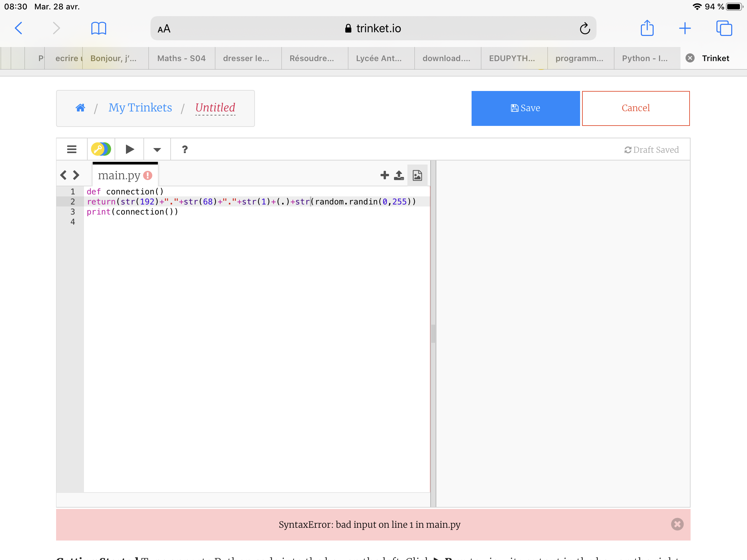Rename the Untitled trinket title
Image resolution: width=747 pixels, height=560 pixels.
(215, 108)
